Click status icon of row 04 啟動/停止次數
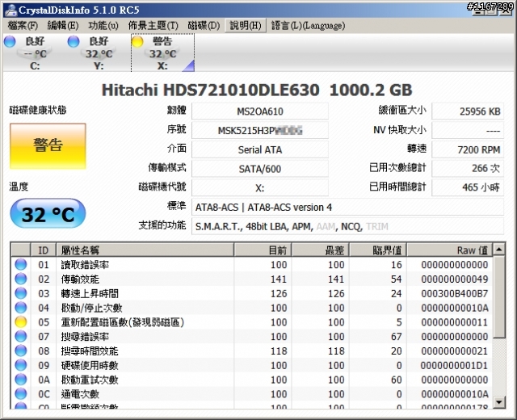 coord(20,308)
